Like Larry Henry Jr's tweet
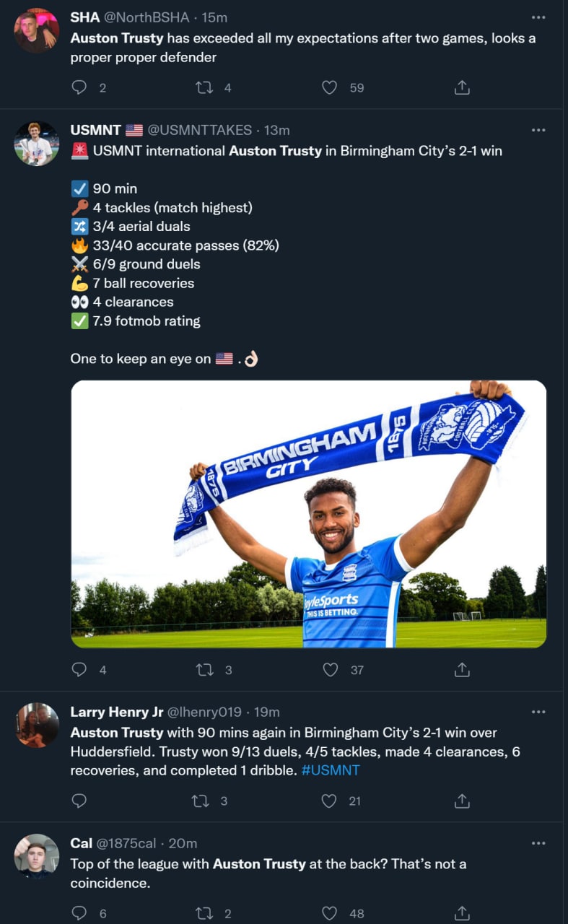The height and width of the screenshot is (924, 568). 329,801
